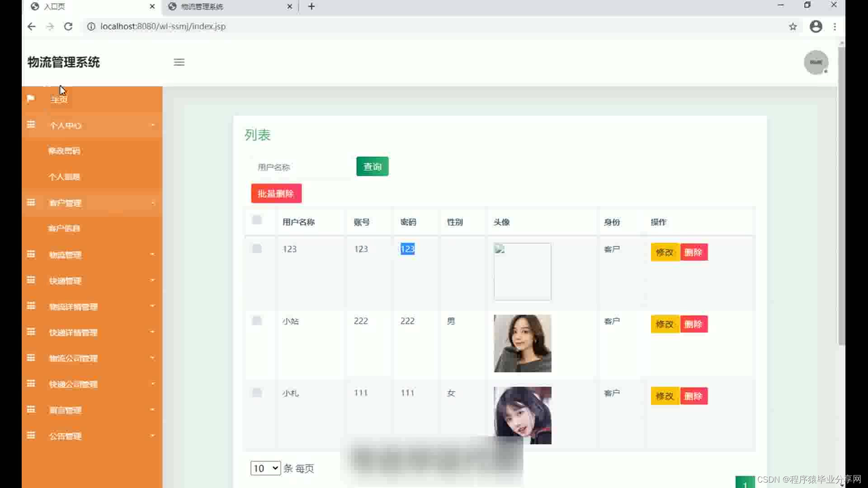868x488 pixels.
Task: Click the red 批量删除 button
Action: pos(276,194)
